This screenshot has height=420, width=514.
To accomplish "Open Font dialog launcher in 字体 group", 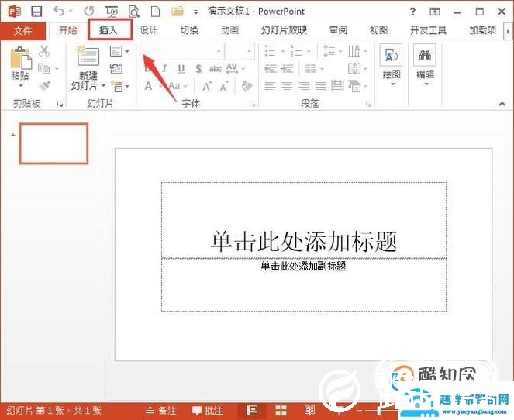I will pos(252,104).
